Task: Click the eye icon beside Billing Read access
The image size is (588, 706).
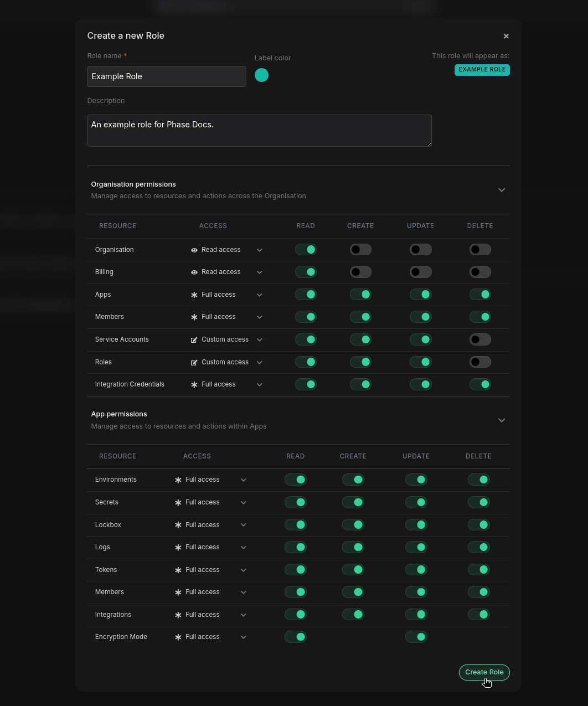Action: click(x=194, y=272)
